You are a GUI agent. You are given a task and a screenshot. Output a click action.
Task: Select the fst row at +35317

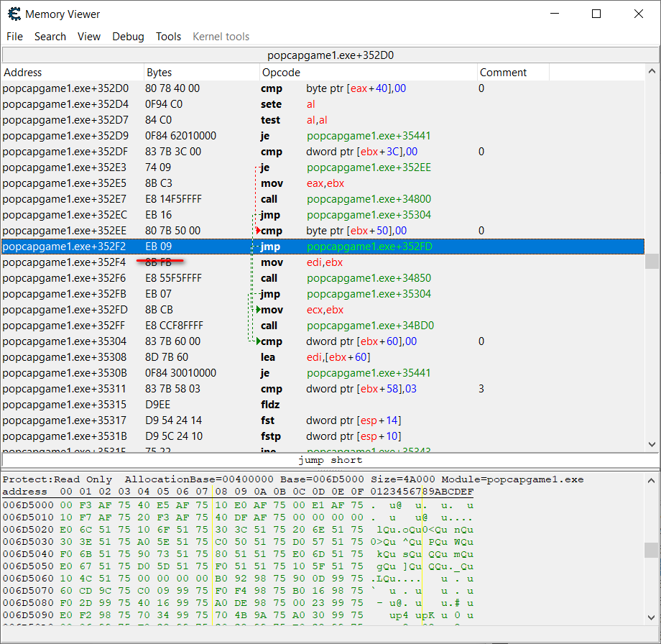(x=323, y=420)
